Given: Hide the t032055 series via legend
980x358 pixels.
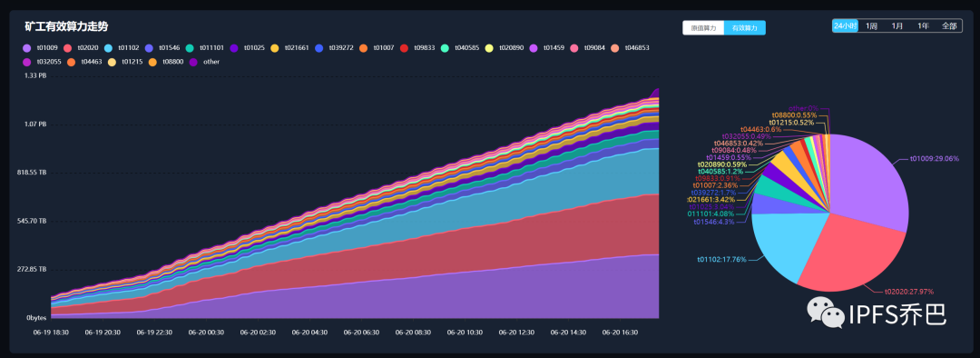Looking at the screenshot, I should 42,62.
